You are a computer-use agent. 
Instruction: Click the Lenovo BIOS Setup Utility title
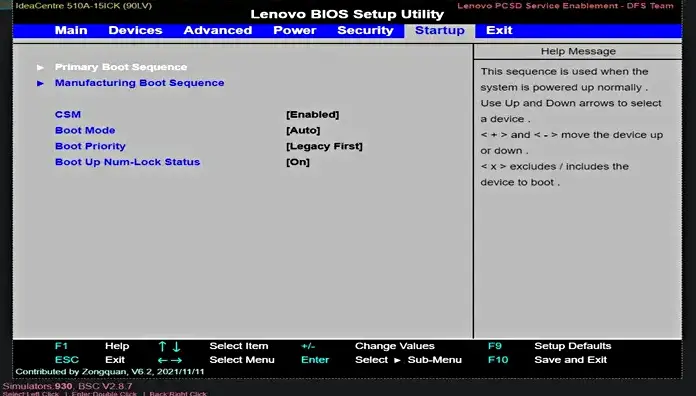(347, 14)
